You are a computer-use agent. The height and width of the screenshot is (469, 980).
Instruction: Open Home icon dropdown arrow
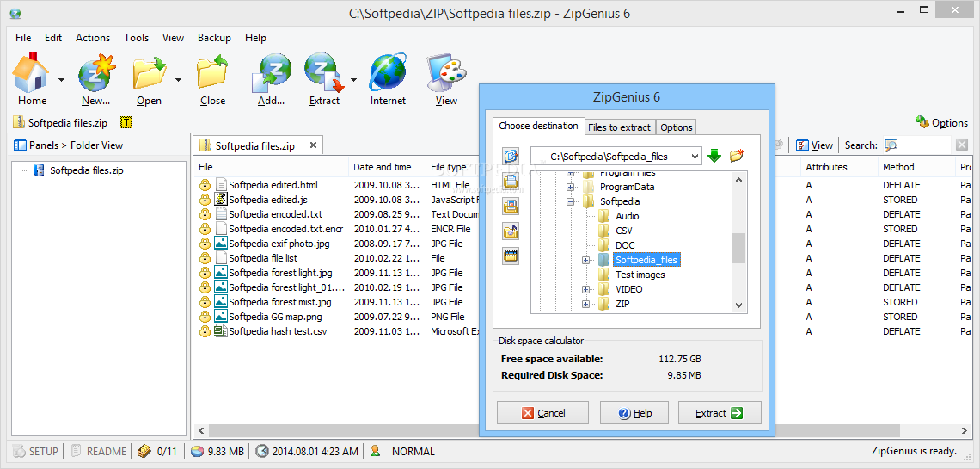pyautogui.click(x=61, y=79)
